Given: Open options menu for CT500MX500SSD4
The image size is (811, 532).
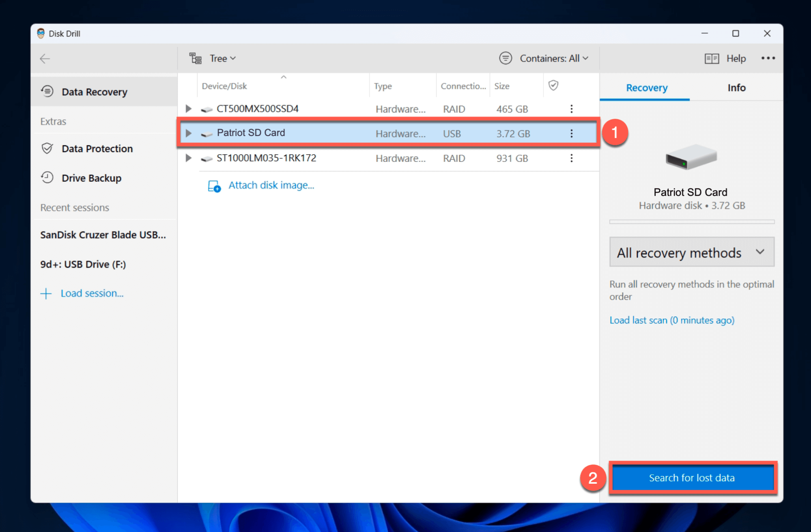Looking at the screenshot, I should click(x=572, y=109).
